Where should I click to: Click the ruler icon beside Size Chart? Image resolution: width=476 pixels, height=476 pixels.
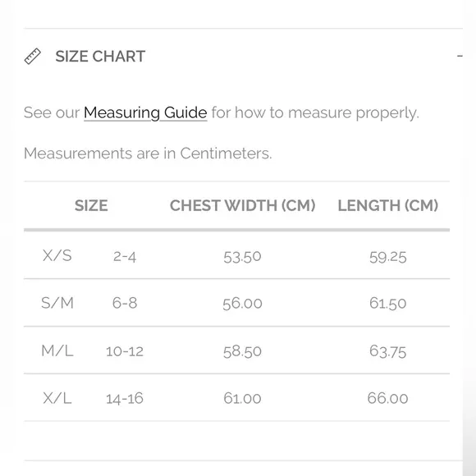[33, 56]
